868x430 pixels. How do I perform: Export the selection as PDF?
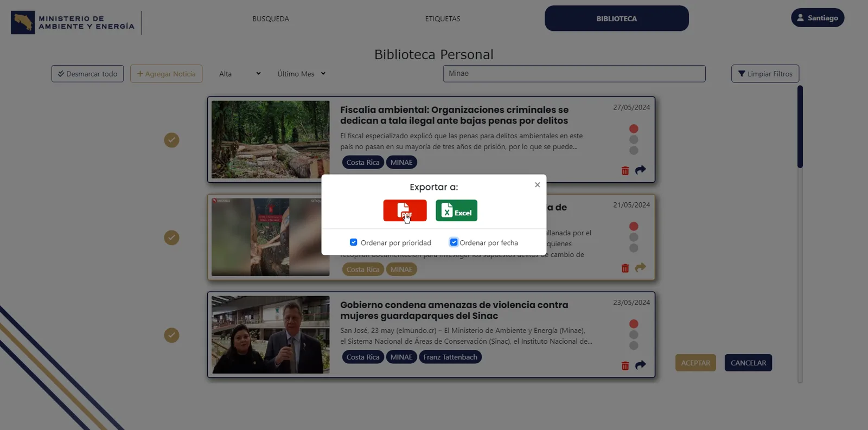point(405,210)
